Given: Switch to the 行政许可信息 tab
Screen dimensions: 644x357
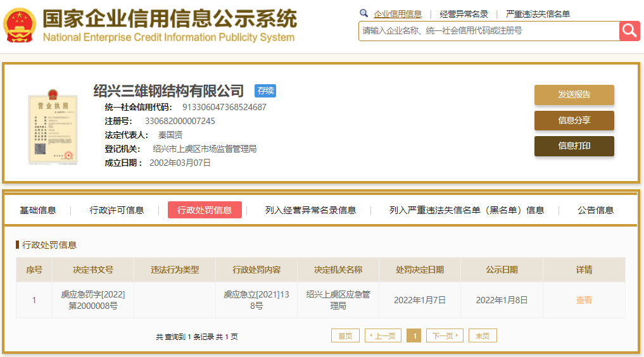Looking at the screenshot, I should (117, 211).
